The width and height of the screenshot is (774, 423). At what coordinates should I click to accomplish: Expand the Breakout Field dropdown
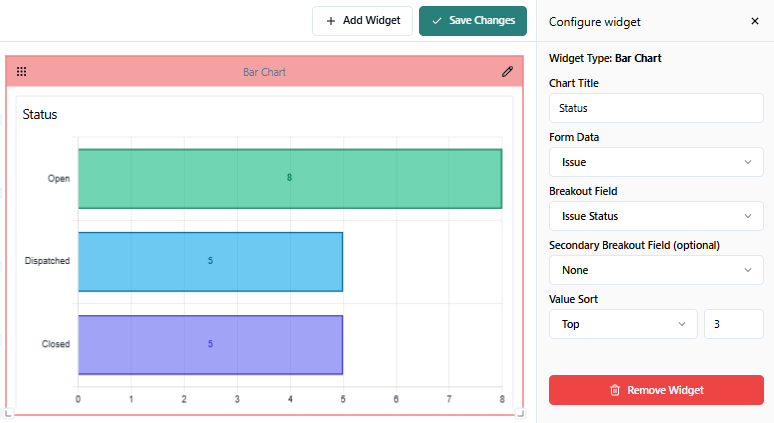tap(656, 216)
